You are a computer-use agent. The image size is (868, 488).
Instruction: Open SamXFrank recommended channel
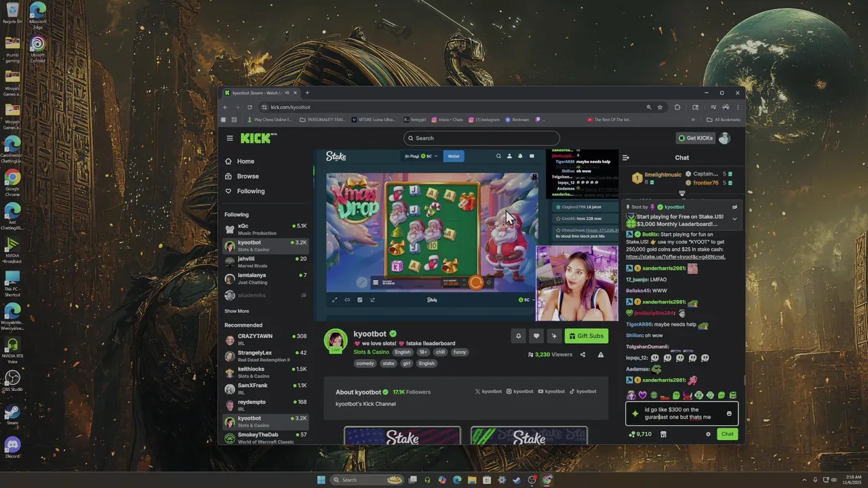(x=266, y=388)
